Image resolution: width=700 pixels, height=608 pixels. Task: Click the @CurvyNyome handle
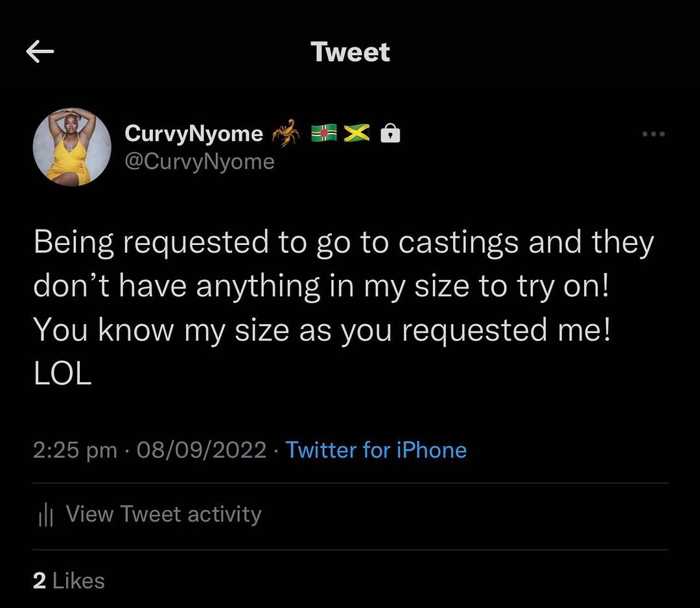199,161
